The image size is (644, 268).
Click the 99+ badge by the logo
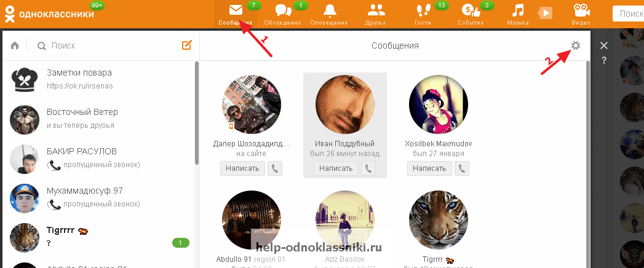pos(97,6)
